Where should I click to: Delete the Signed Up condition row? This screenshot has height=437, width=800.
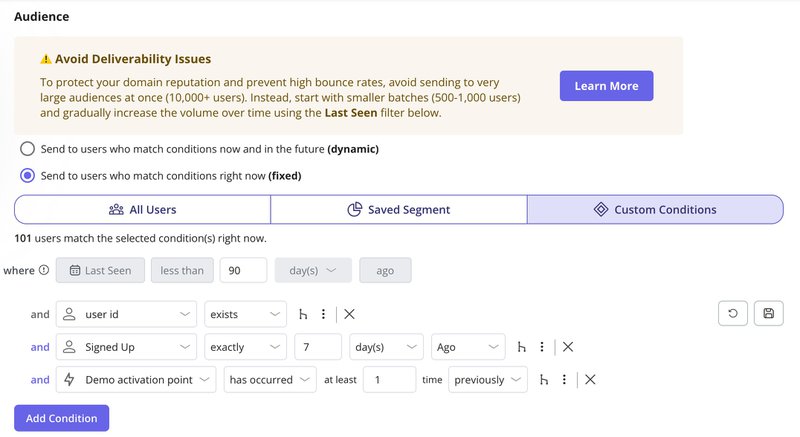(568, 347)
